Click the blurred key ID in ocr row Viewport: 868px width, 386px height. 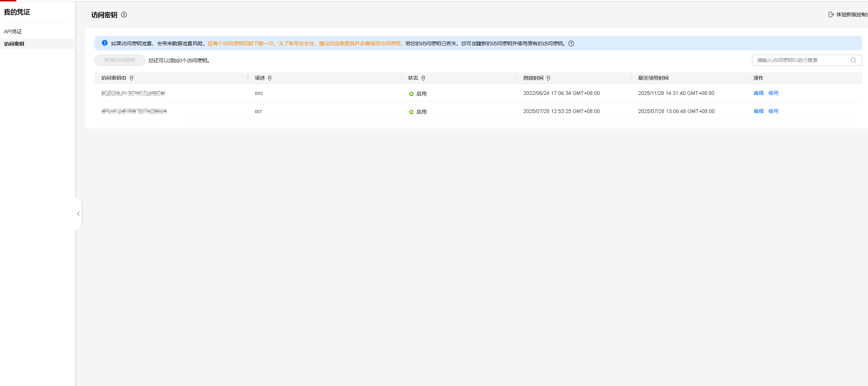click(x=134, y=111)
